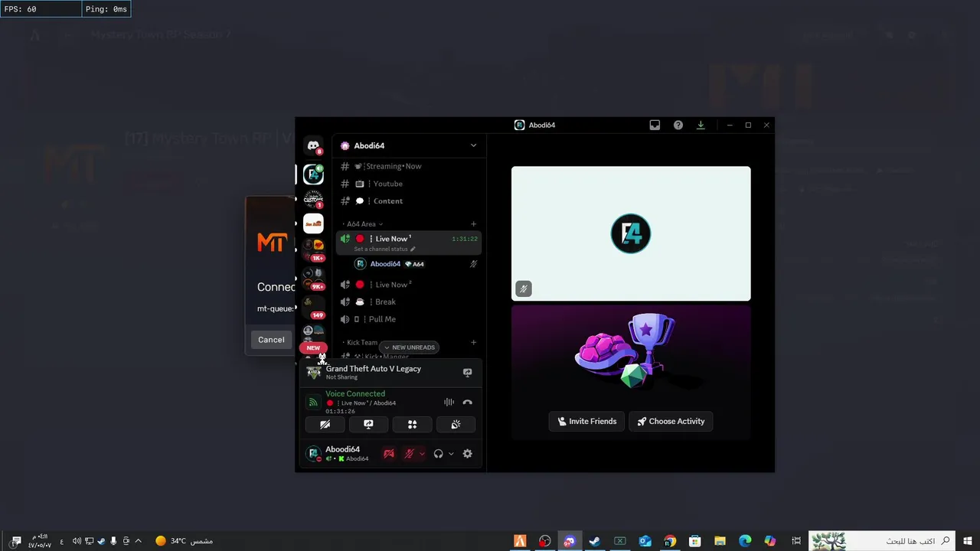This screenshot has width=980, height=551.
Task: Toggle noise suppression waveform icon
Action: point(449,403)
